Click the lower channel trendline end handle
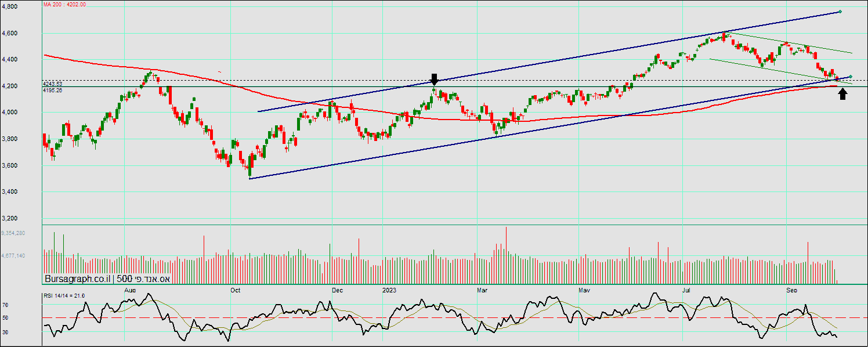The width and height of the screenshot is (868, 347). [x=850, y=77]
